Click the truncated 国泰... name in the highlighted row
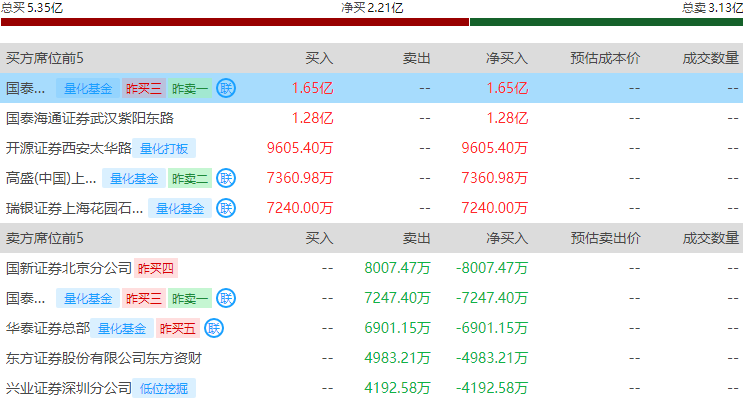This screenshot has height=400, width=743. 26,88
